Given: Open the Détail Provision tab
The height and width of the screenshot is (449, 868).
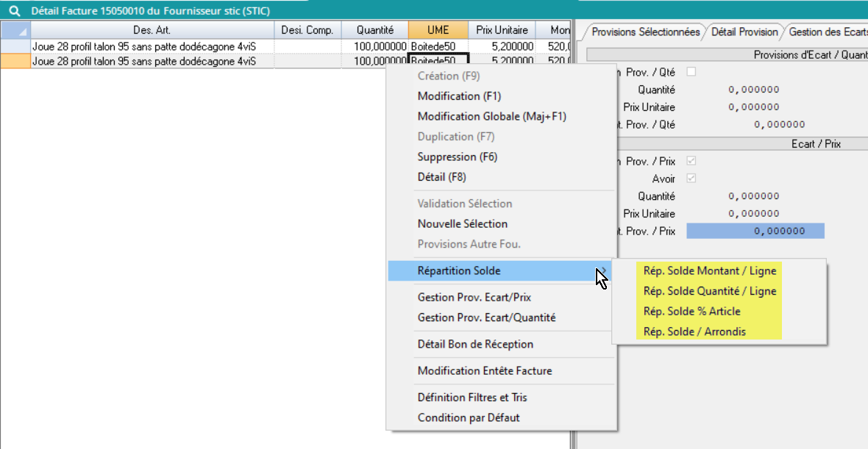Looking at the screenshot, I should coord(744,32).
